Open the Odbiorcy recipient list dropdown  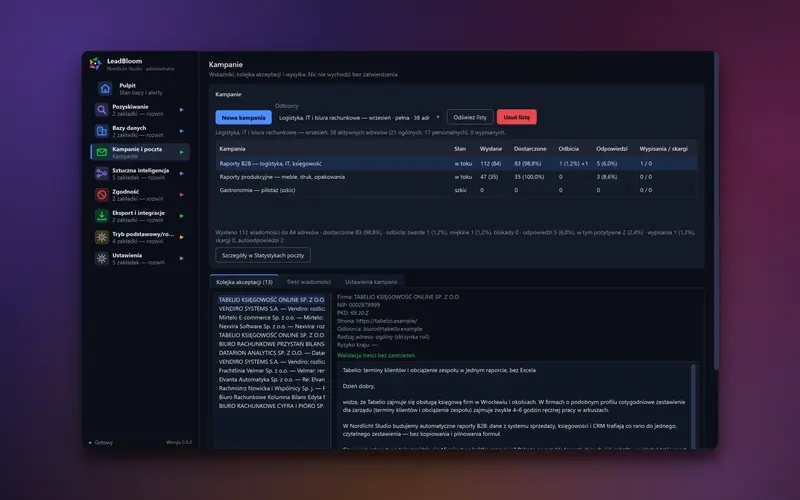359,117
